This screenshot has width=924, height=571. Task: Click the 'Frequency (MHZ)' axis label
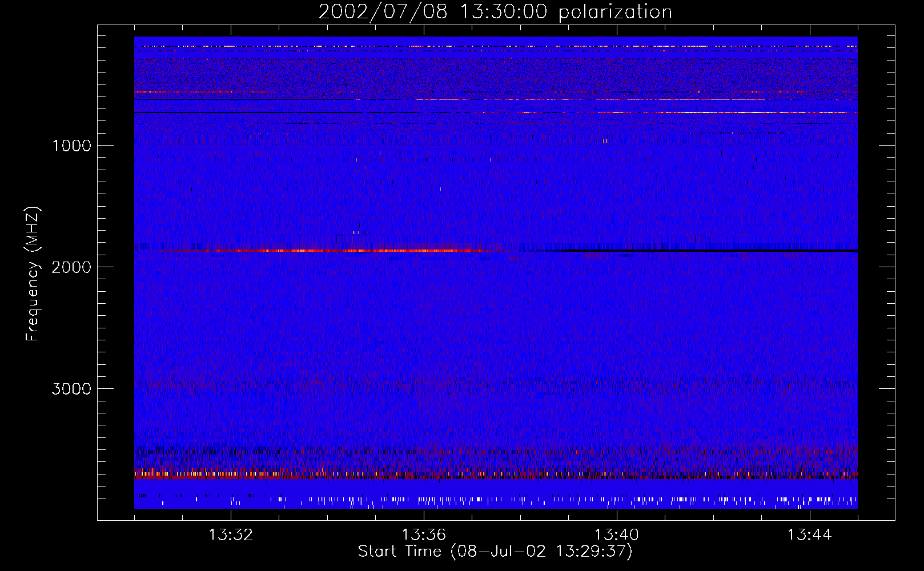pos(33,274)
